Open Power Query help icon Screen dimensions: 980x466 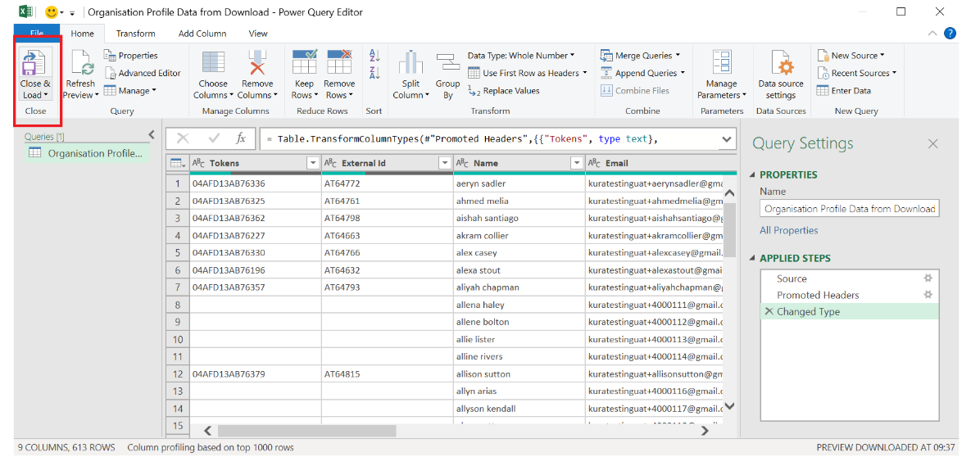pos(950,34)
